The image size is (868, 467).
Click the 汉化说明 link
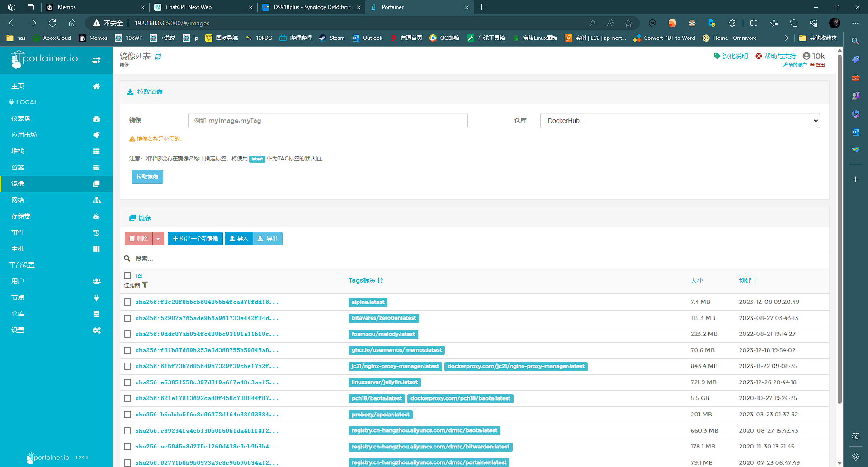[731, 56]
